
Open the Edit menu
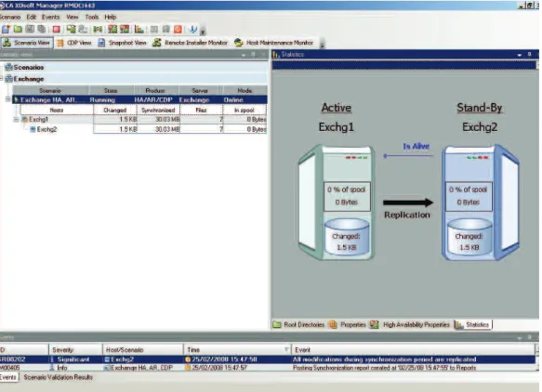(x=31, y=17)
